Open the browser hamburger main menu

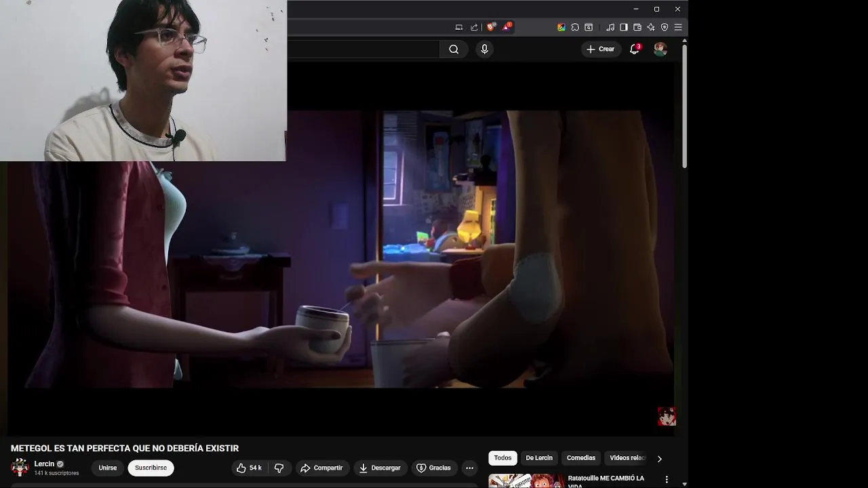coord(678,27)
